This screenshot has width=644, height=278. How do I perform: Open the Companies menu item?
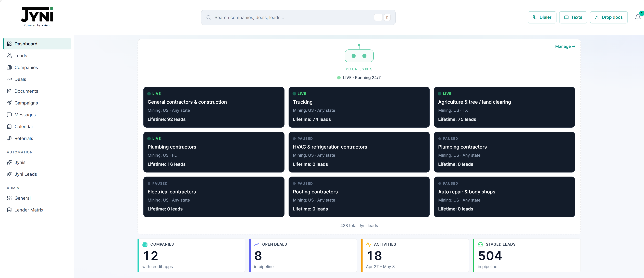26,68
